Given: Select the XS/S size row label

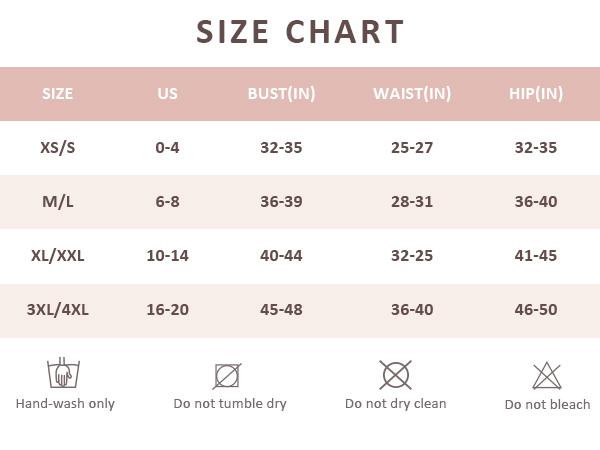Looking at the screenshot, I should click(58, 147).
